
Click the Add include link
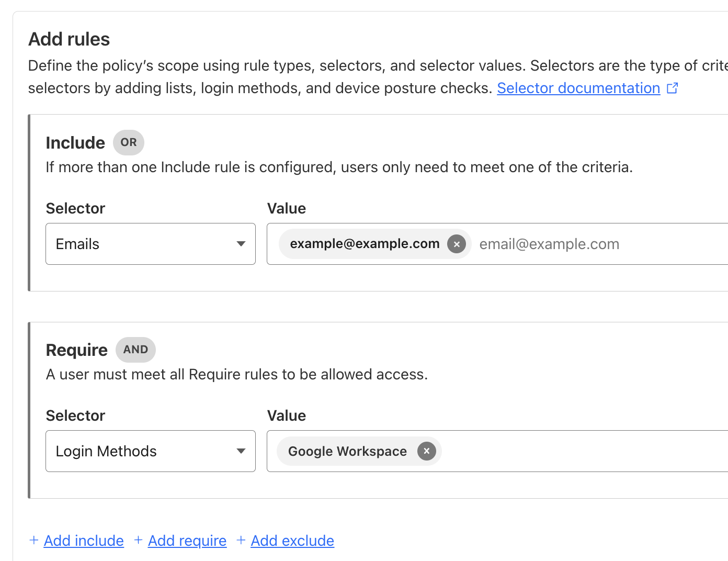[x=84, y=541]
